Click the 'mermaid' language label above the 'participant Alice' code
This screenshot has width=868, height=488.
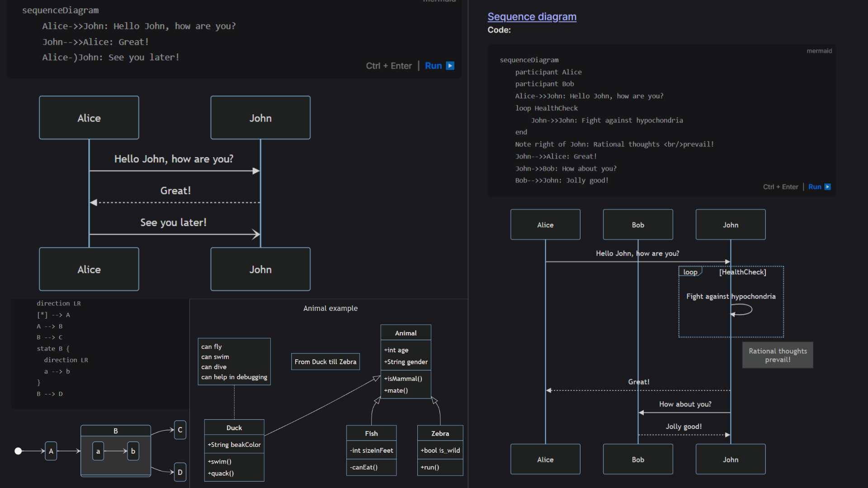click(x=819, y=51)
